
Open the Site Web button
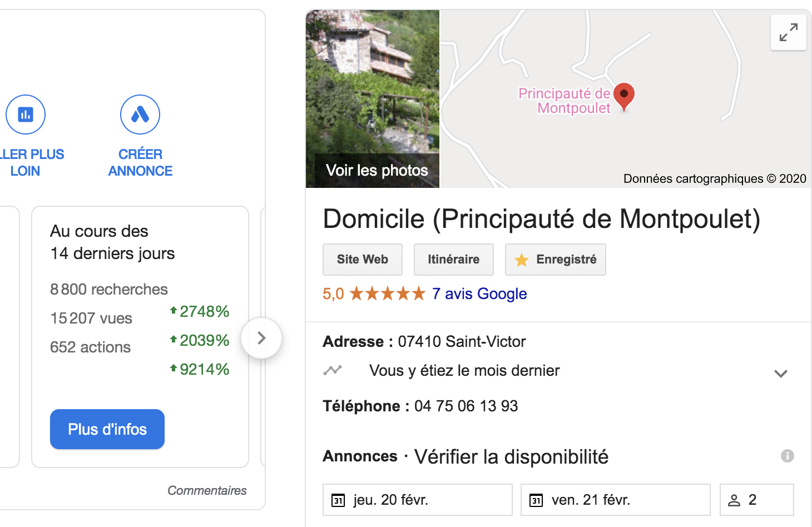point(363,260)
